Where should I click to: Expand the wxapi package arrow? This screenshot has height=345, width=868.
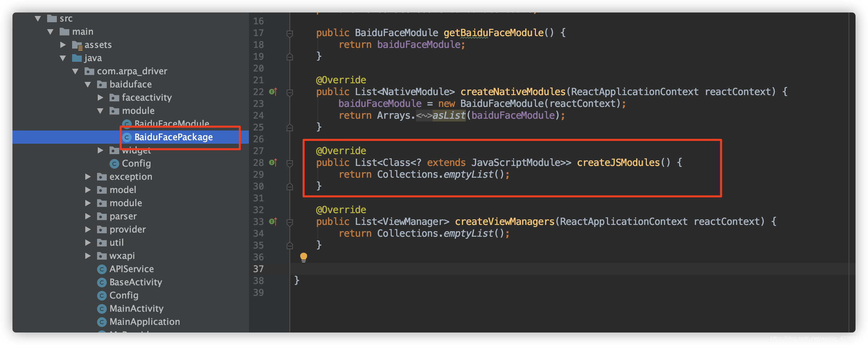pos(88,256)
